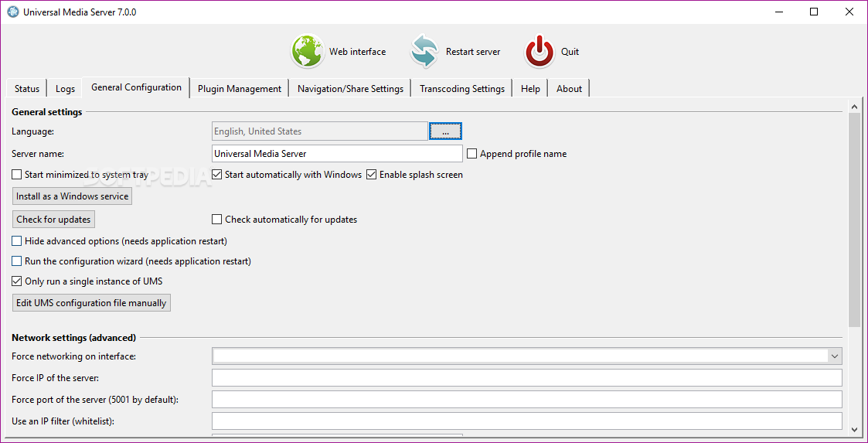868x443 pixels.
Task: Click the Universal Media Server title bar icon
Action: point(12,12)
